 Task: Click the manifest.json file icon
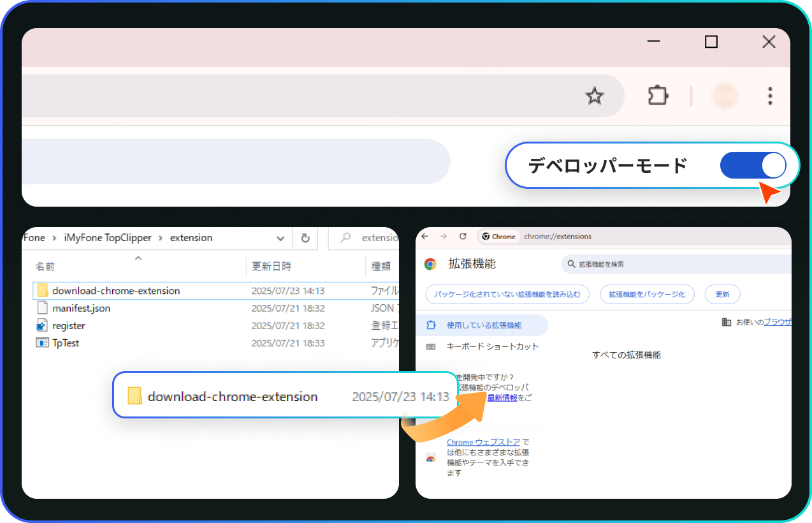point(43,308)
